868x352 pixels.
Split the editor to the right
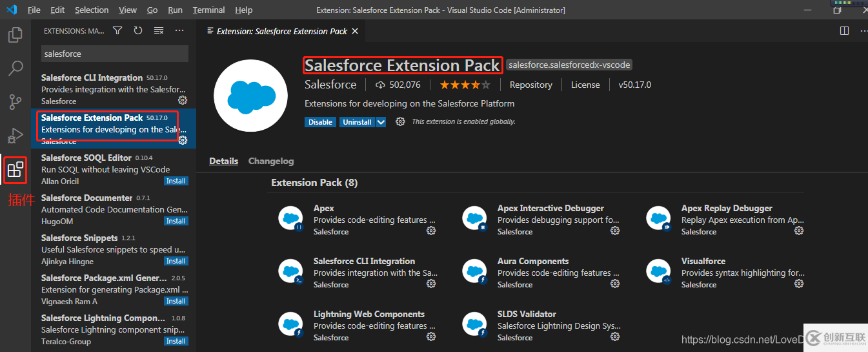click(x=844, y=30)
